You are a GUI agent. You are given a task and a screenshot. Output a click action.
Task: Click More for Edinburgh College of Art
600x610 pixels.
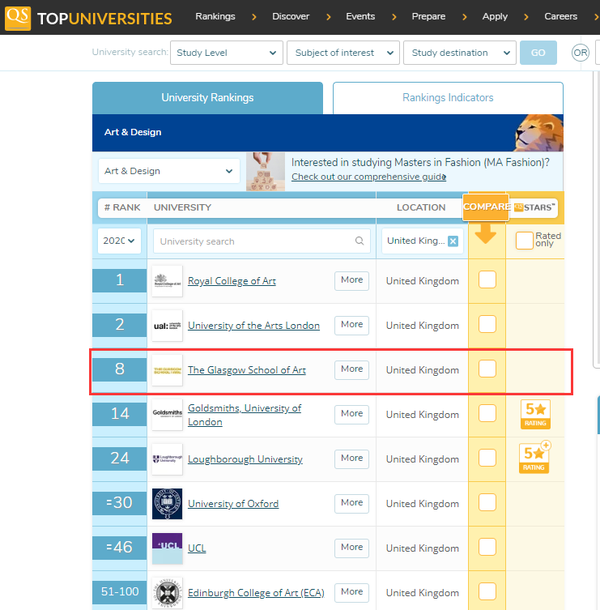[352, 592]
